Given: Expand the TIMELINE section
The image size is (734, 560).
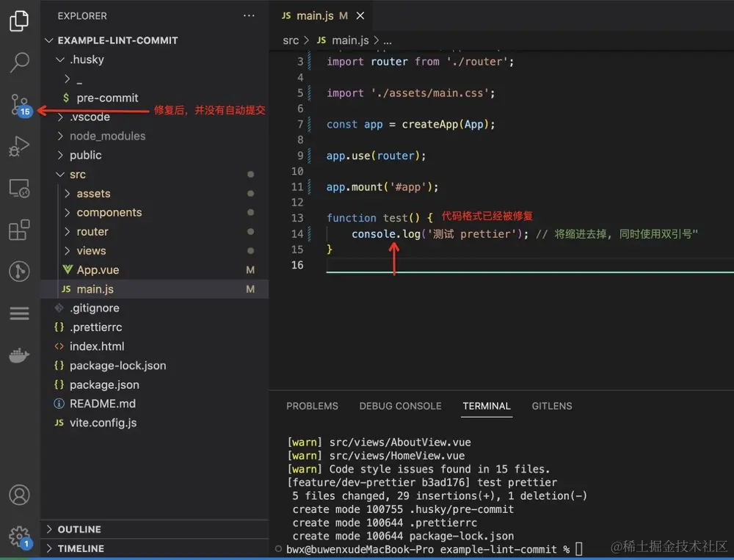Looking at the screenshot, I should coord(48,548).
